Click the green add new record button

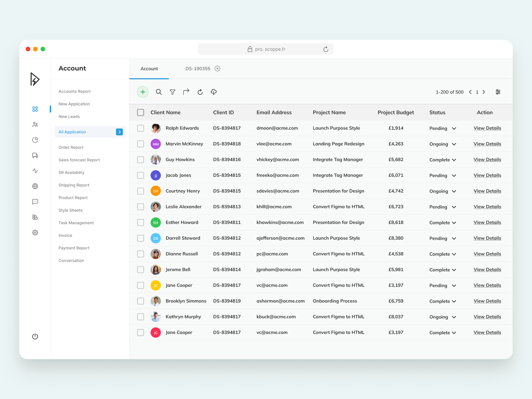tap(143, 92)
